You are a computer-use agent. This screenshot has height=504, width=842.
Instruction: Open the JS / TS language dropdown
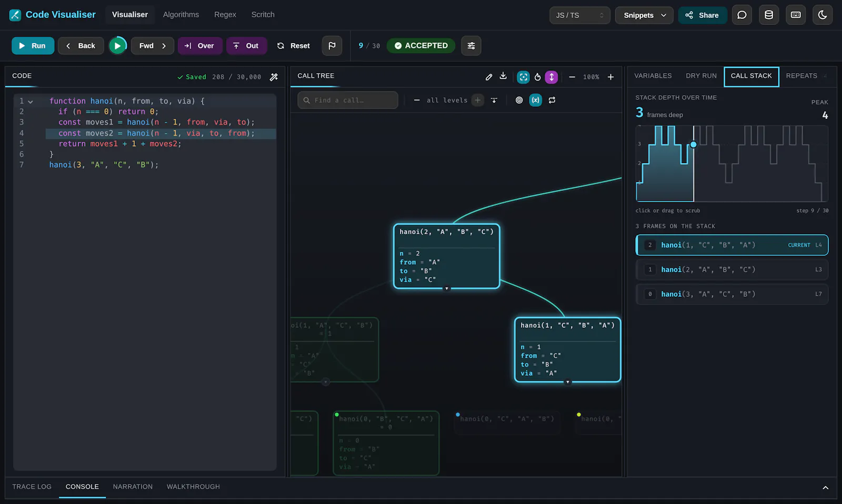coord(579,15)
